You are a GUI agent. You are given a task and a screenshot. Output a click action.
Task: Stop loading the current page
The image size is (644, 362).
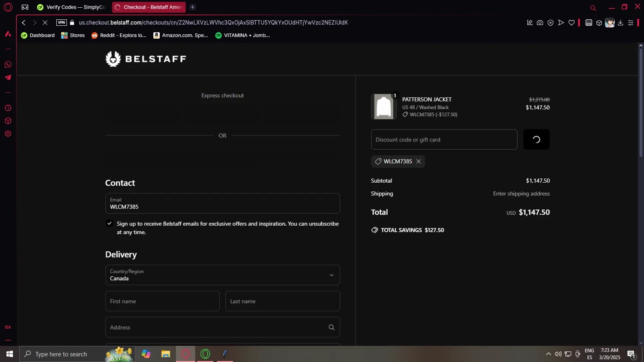point(45,23)
